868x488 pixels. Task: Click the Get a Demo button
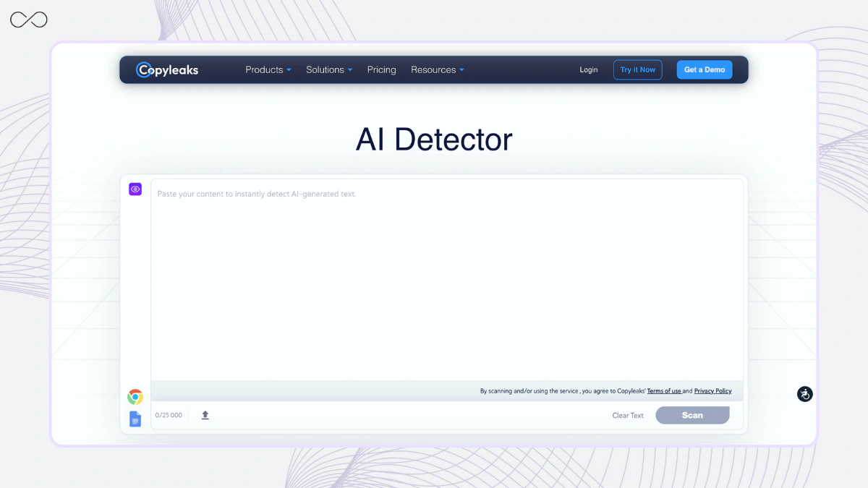(705, 70)
